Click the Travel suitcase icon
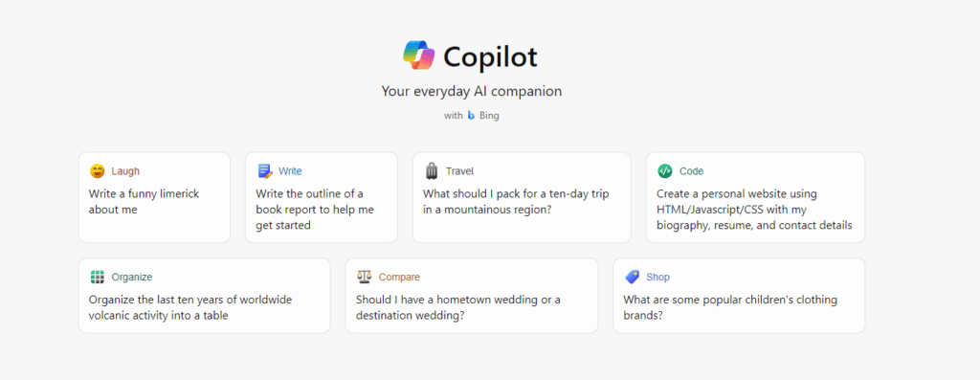980x380 pixels. [x=432, y=171]
